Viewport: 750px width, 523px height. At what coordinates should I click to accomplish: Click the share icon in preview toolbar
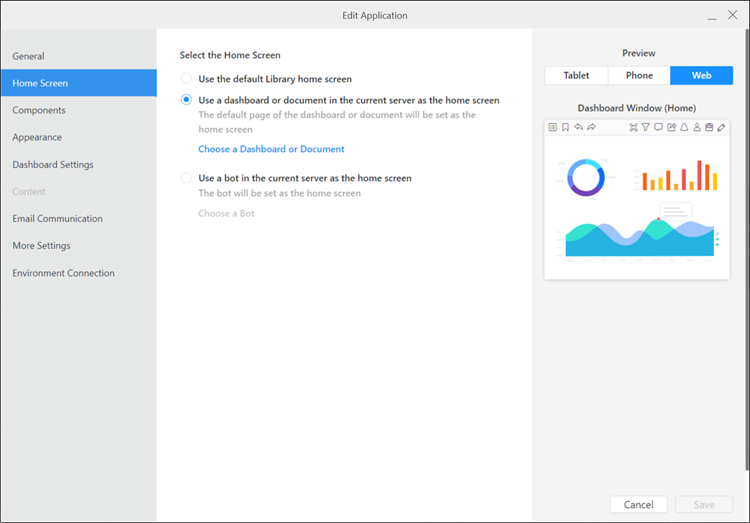coord(671,128)
